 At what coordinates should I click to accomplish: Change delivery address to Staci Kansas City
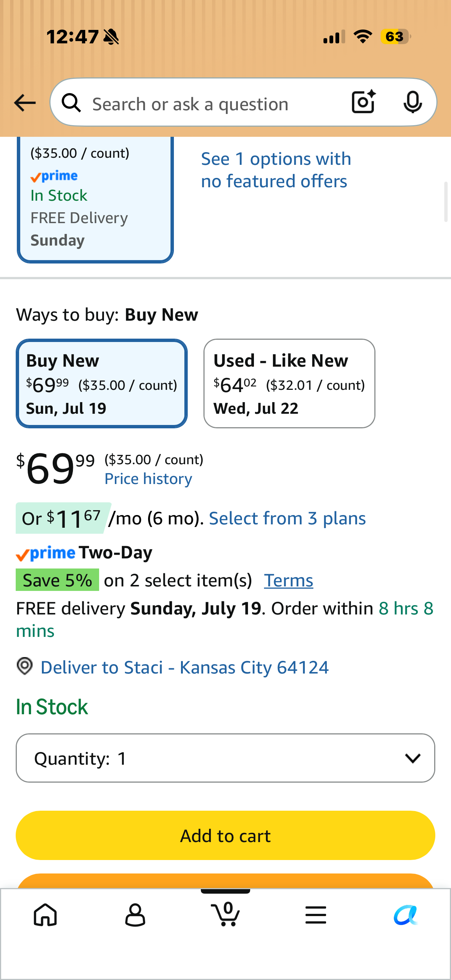pos(185,667)
